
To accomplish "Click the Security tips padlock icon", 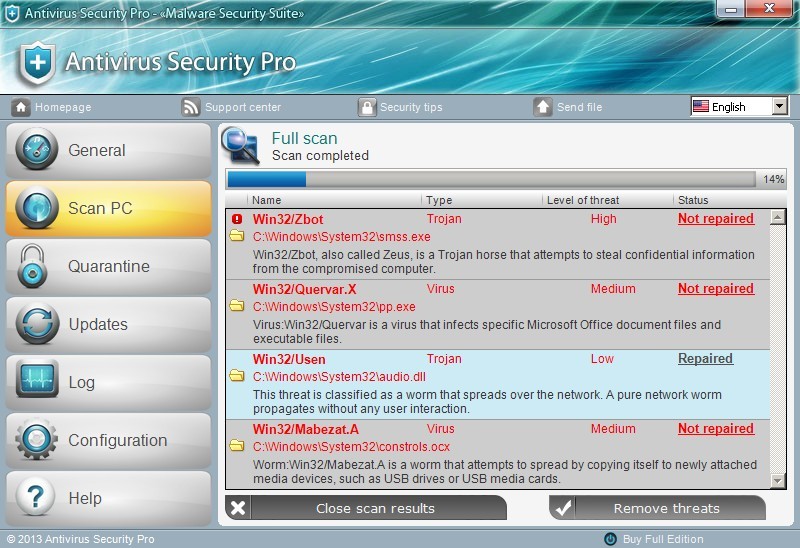I will [367, 107].
